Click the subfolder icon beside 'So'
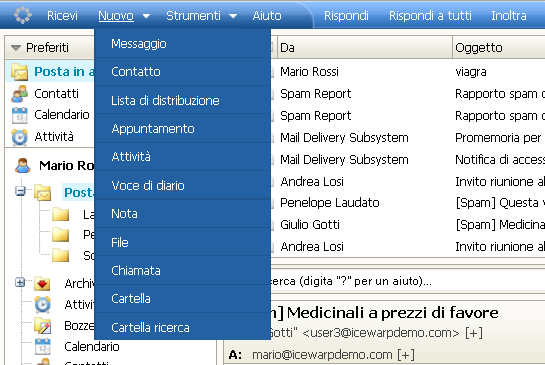Image resolution: width=545 pixels, height=365 pixels. pyautogui.click(x=60, y=255)
